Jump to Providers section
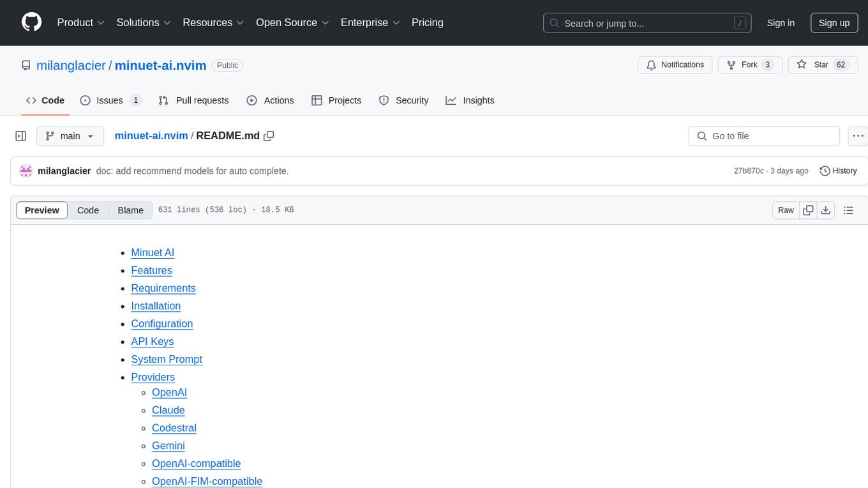This screenshot has height=488, width=868. (153, 377)
